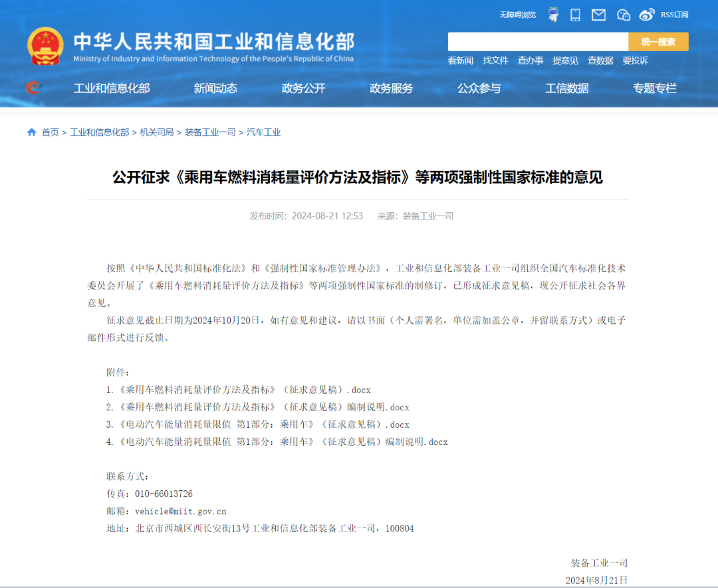Image resolution: width=718 pixels, height=588 pixels.
Task: Click the 汽车工业 breadcrumb link
Action: [x=265, y=132]
